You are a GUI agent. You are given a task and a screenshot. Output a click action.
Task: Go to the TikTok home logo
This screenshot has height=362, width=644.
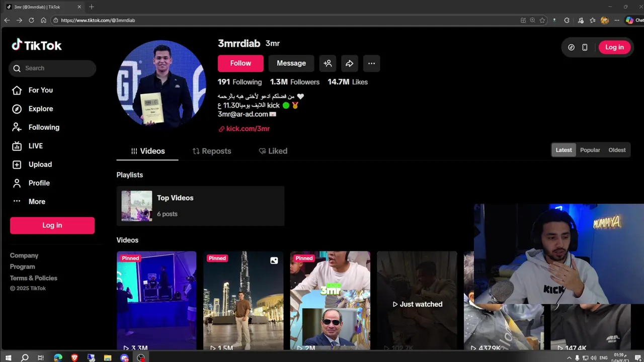pos(37,45)
